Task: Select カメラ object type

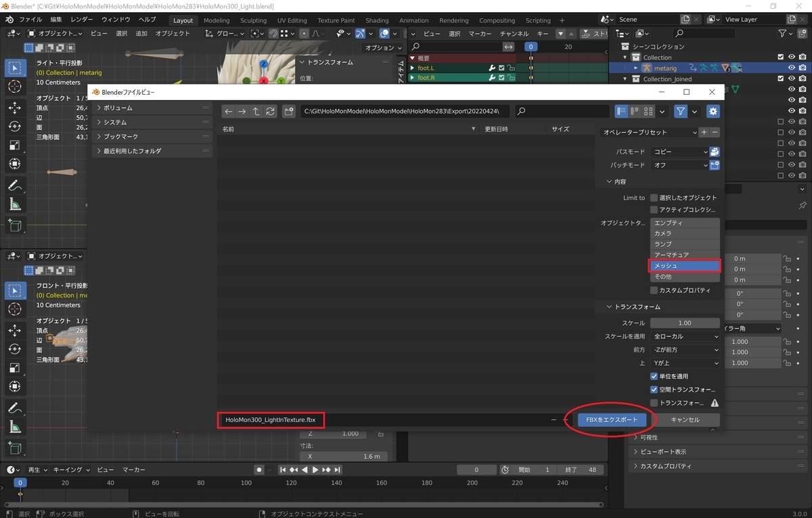Action: (x=685, y=233)
